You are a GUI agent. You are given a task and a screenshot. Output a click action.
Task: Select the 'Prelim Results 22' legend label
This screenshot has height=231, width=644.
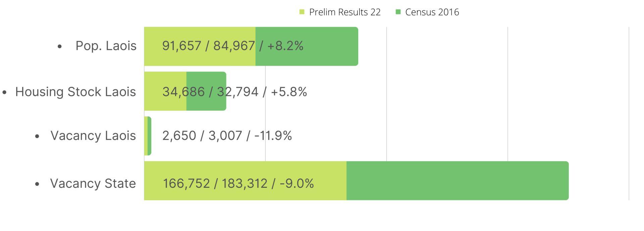tap(345, 12)
